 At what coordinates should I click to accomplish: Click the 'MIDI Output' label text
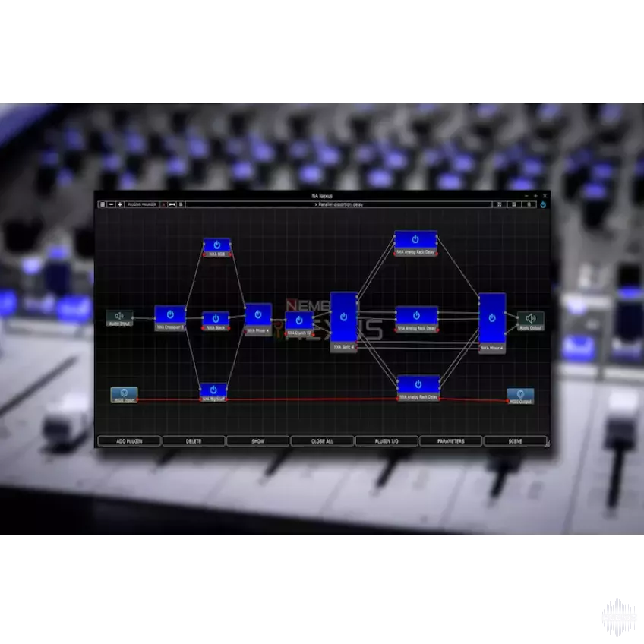point(520,402)
